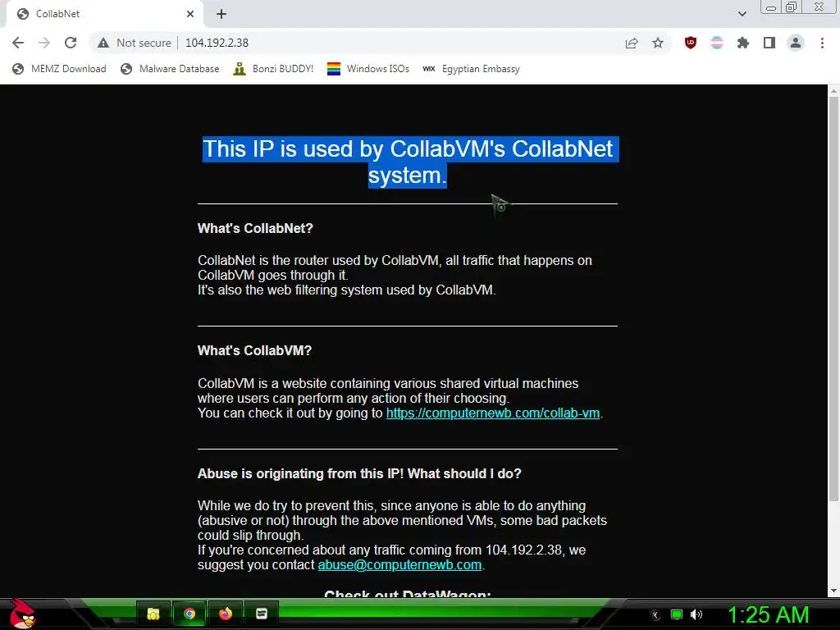Open the Windows ISOs bookmark
This screenshot has height=630, width=840.
368,69
